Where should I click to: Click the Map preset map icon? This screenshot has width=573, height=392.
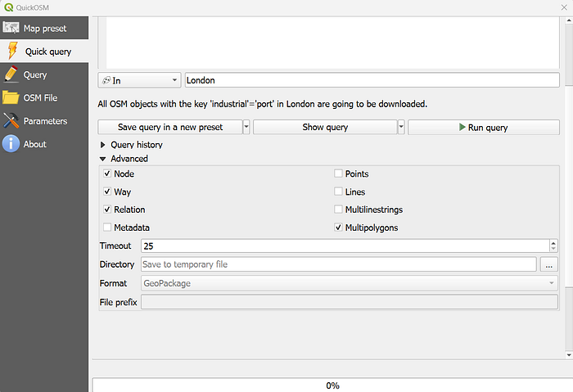[11, 28]
